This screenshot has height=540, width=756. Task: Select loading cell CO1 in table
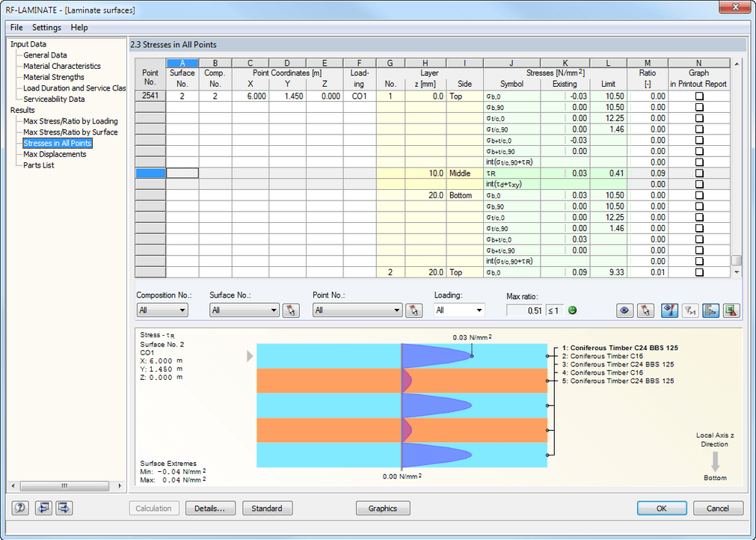pyautogui.click(x=359, y=96)
